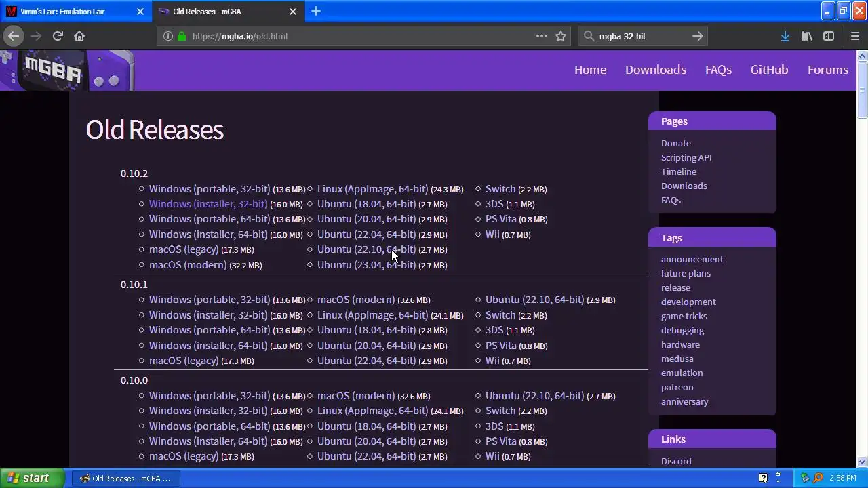
Task: Download 0.10.0 Ubuntu 22.04 build
Action: [x=366, y=456]
